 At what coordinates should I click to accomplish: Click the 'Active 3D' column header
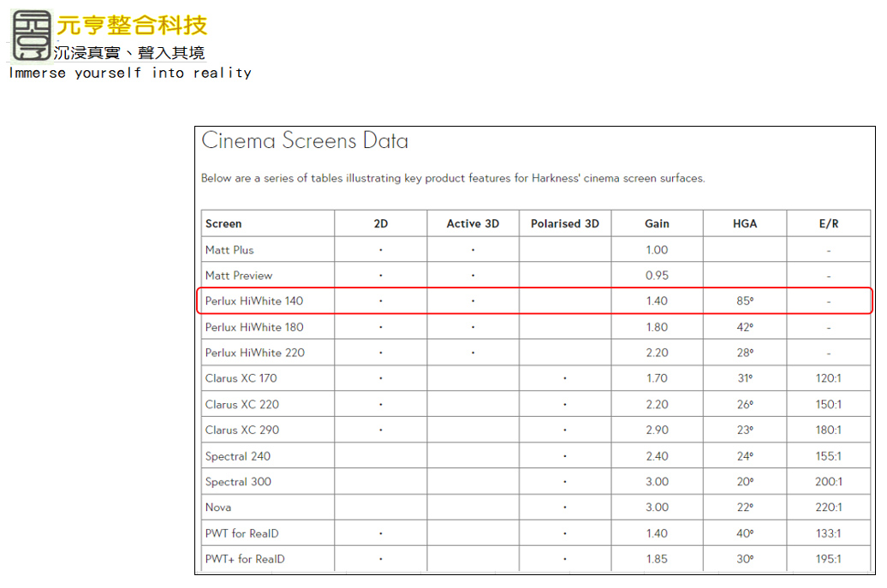click(473, 223)
